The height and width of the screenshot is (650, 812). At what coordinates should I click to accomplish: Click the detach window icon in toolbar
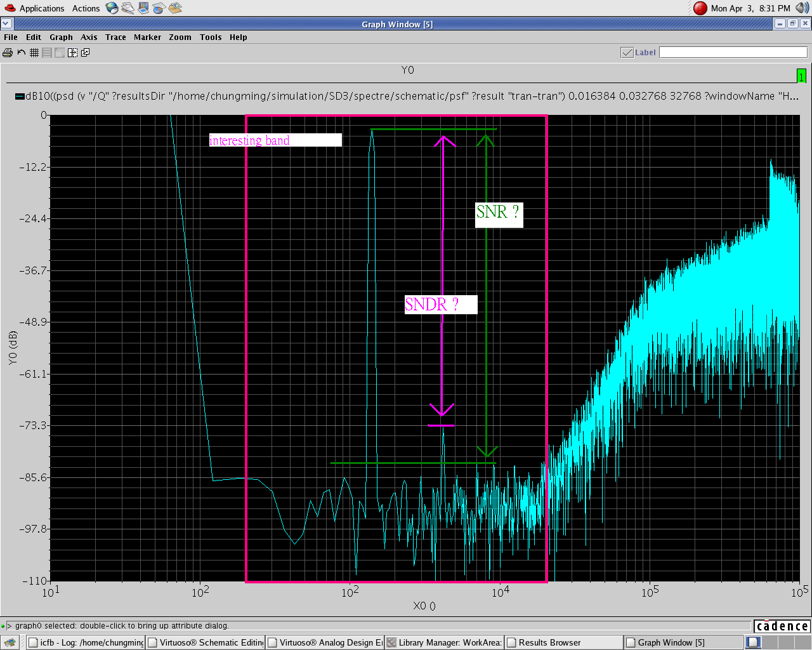(x=85, y=53)
